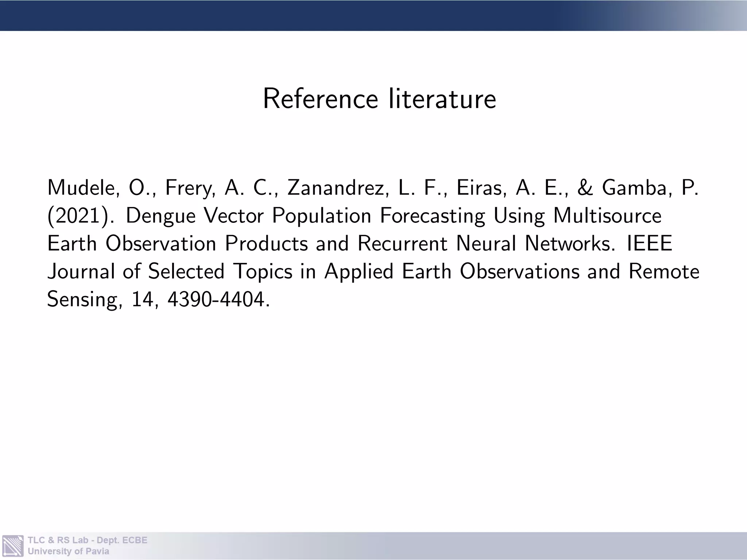
Task: Click the publication year '(2021)'
Action: click(81, 216)
